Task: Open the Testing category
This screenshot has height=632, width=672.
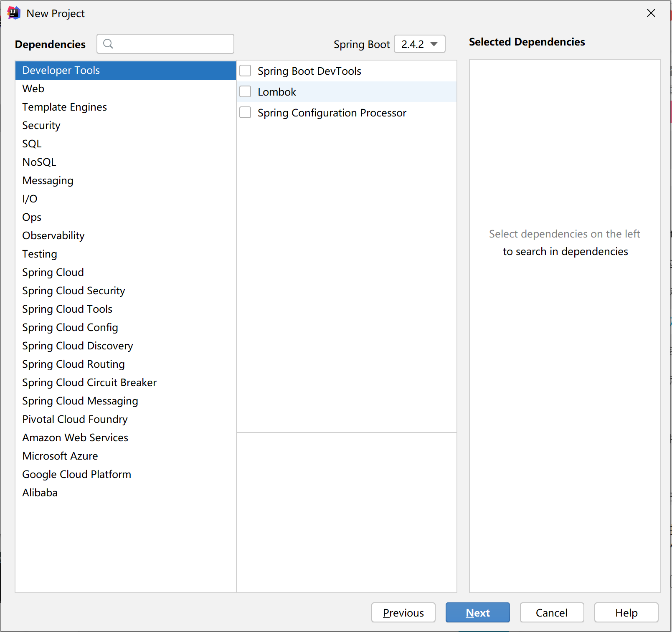Action: pyautogui.click(x=126, y=254)
